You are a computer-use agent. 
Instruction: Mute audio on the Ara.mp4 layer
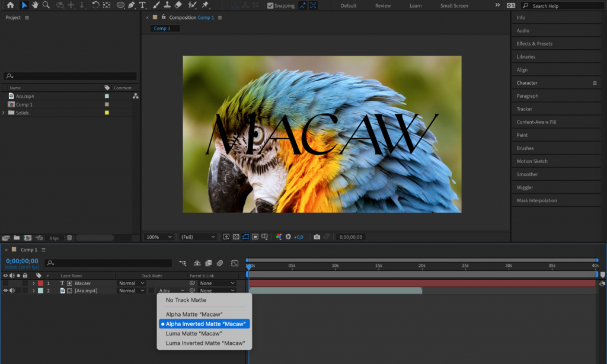click(12, 290)
